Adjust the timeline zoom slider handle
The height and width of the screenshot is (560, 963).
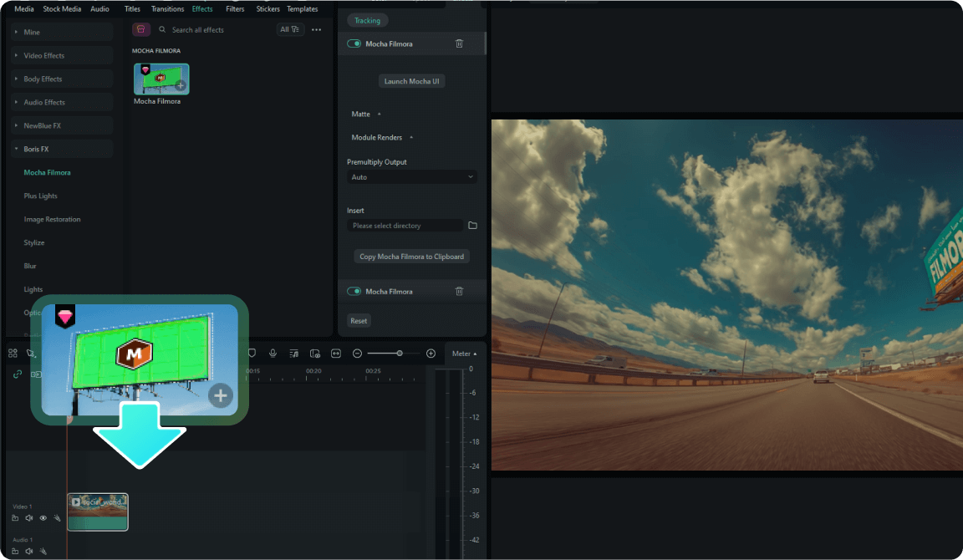400,353
